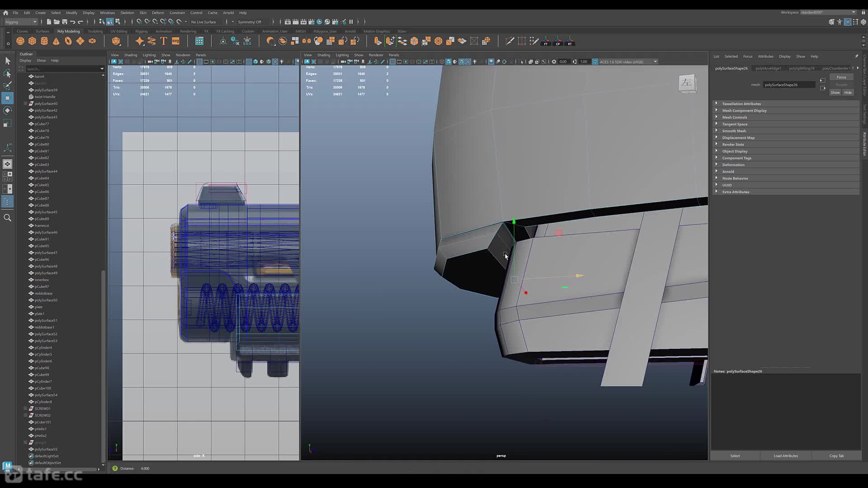
Task: Create polygon Type text with T icon
Action: 164,41
